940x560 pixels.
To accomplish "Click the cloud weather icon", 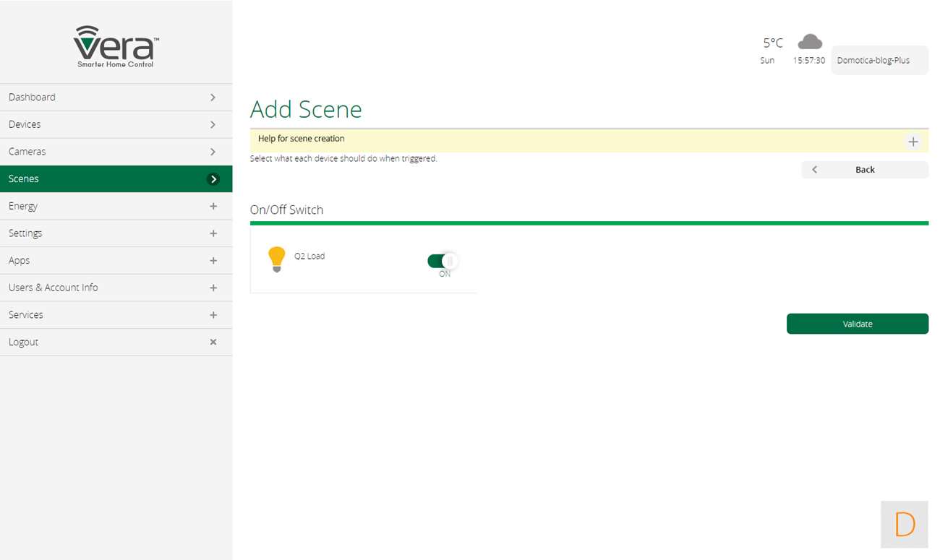I will click(x=809, y=42).
